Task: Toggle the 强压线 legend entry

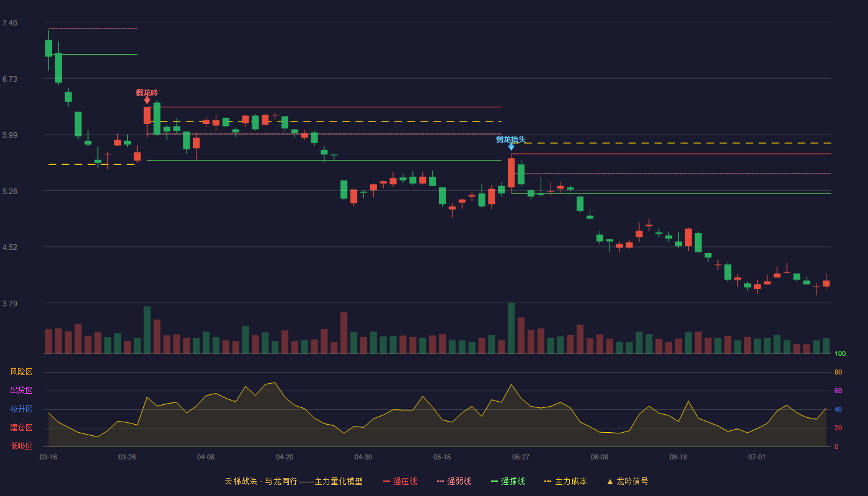Action: [x=400, y=481]
